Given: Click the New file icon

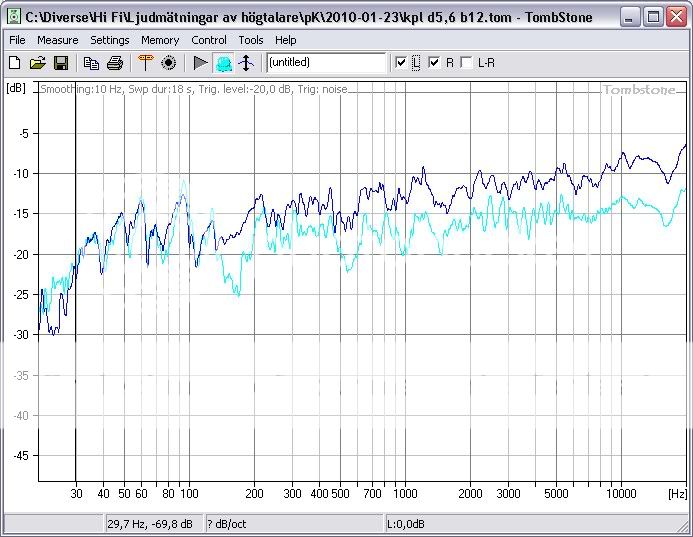Looking at the screenshot, I should [14, 63].
